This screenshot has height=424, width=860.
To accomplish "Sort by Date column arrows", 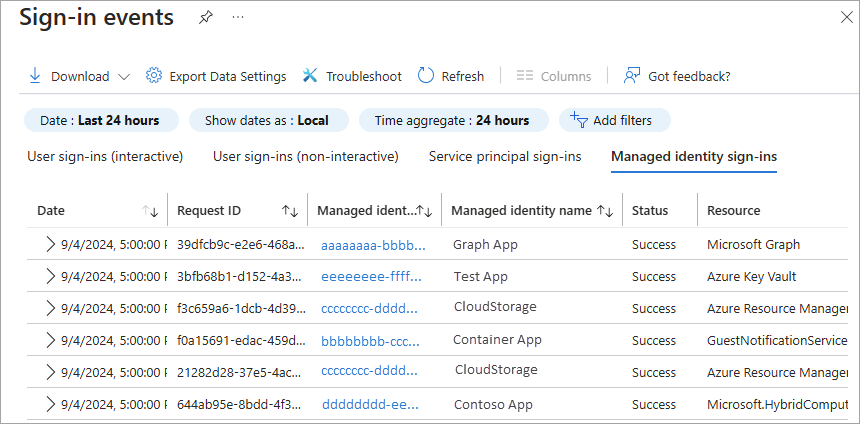I will (151, 211).
